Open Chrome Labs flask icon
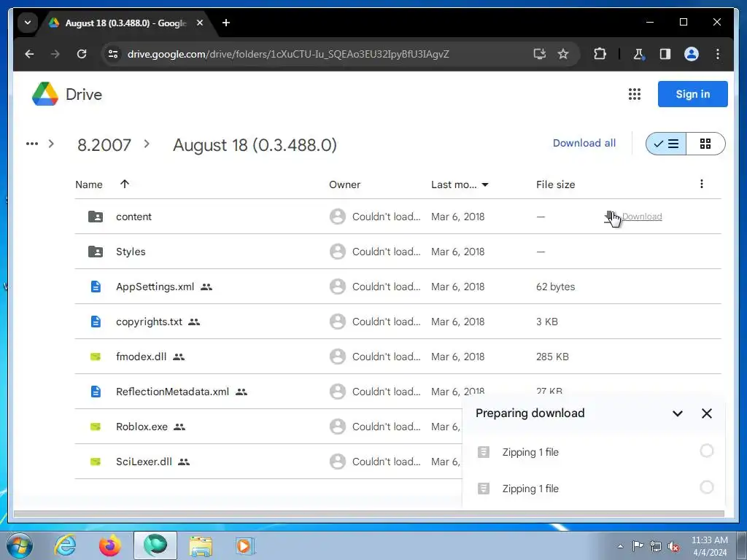 639,54
